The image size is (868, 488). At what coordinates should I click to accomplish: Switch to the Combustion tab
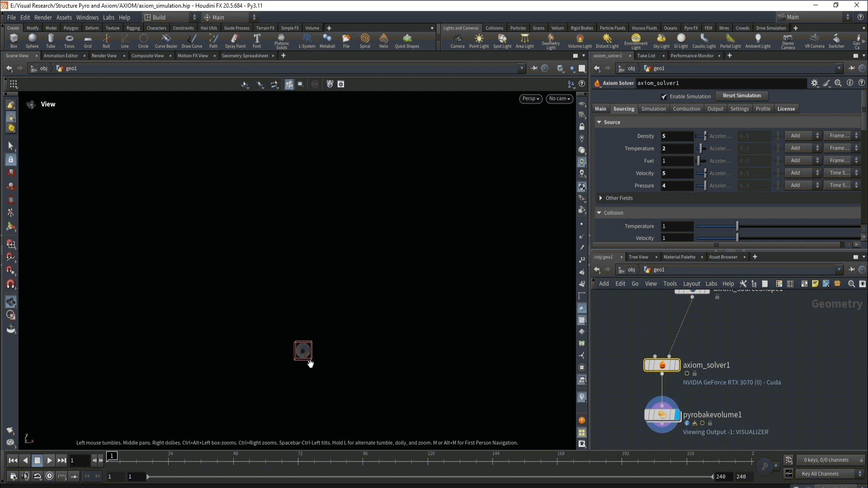click(x=686, y=109)
